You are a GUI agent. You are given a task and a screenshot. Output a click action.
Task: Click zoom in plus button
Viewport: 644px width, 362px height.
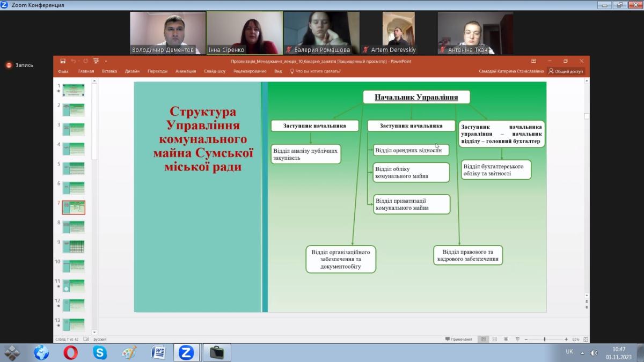click(x=566, y=339)
